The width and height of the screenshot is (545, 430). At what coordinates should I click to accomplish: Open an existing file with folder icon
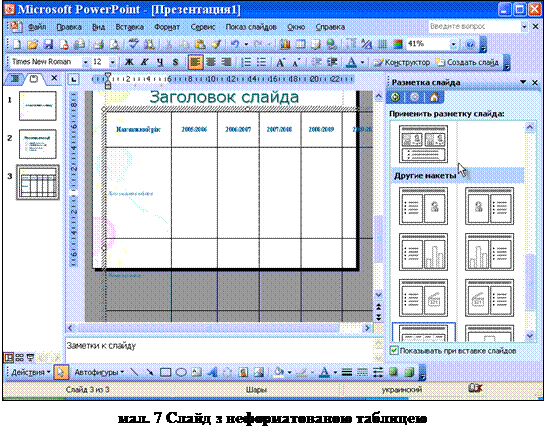(33, 44)
